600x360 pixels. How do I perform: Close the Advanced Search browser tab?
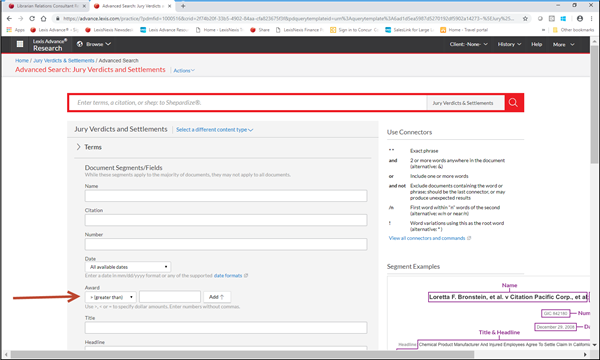pyautogui.click(x=170, y=6)
